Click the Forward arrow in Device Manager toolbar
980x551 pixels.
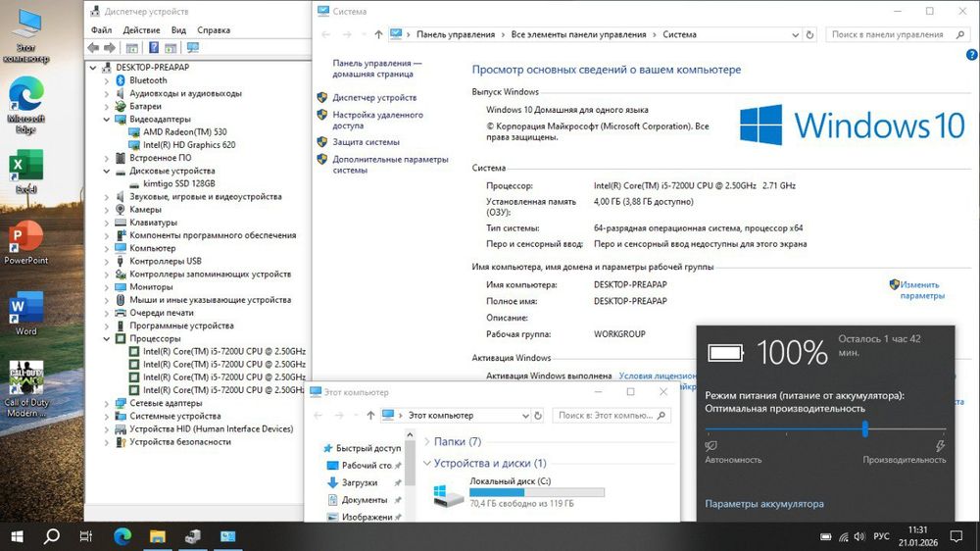click(110, 47)
